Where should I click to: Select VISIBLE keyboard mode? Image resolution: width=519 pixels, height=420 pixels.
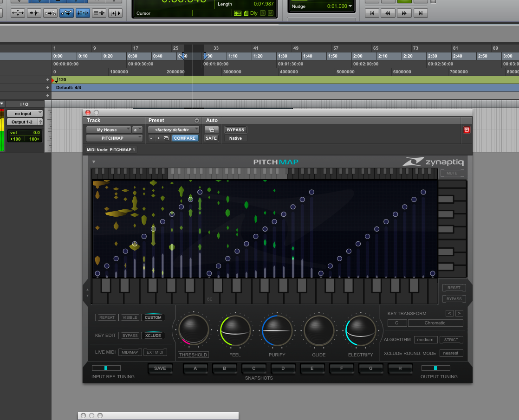pyautogui.click(x=130, y=317)
